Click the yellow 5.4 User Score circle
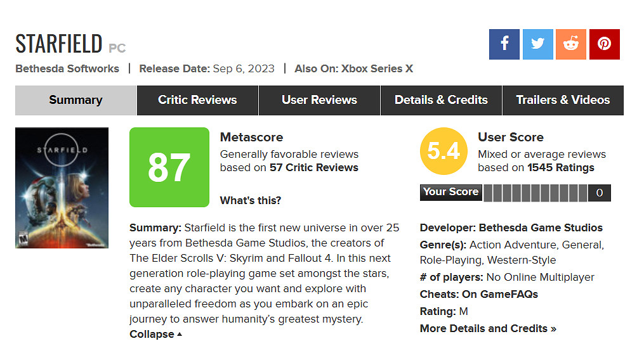This screenshot has height=346, width=644. [x=444, y=151]
